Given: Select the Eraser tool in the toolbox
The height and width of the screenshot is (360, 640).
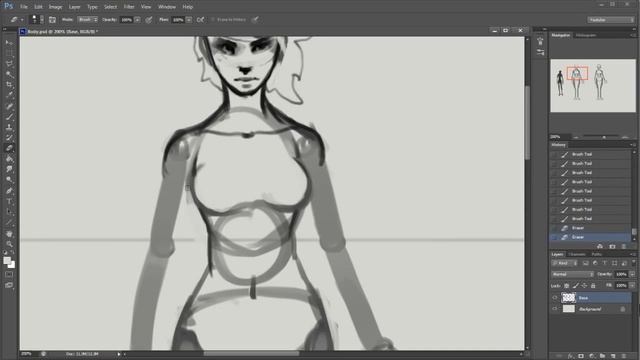Looking at the screenshot, I should click(x=9, y=149).
